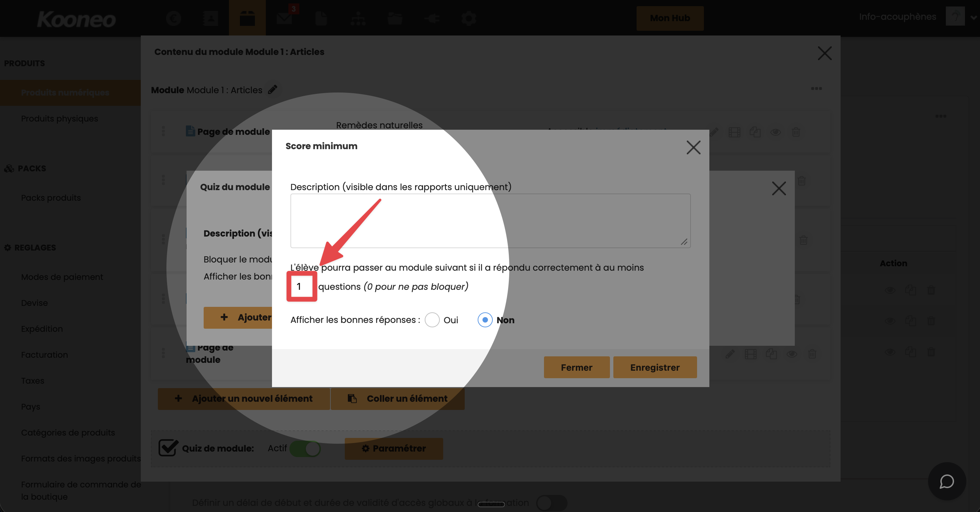Go to Modes de paiement settings
The height and width of the screenshot is (512, 980).
62,277
